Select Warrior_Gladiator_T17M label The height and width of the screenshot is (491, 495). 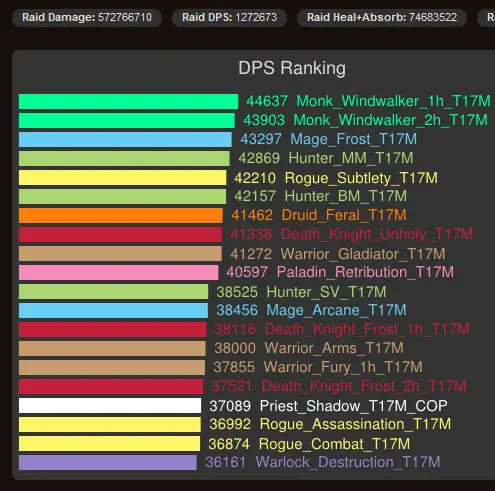[x=363, y=254]
